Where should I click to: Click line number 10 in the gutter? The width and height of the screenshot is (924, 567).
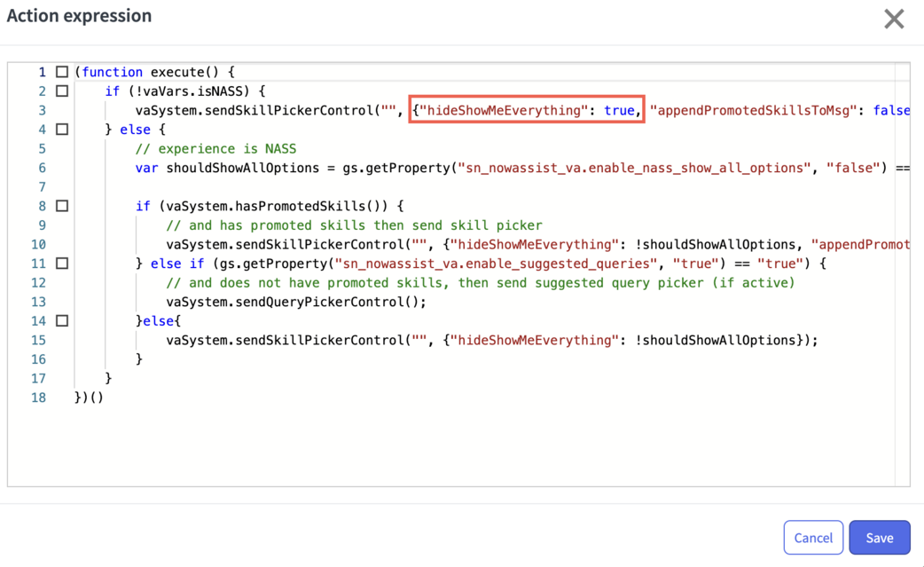click(x=38, y=244)
